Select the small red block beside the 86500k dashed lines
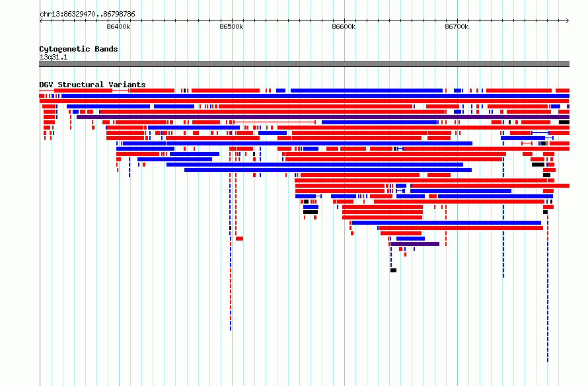This screenshot has width=588, height=386. point(240,239)
